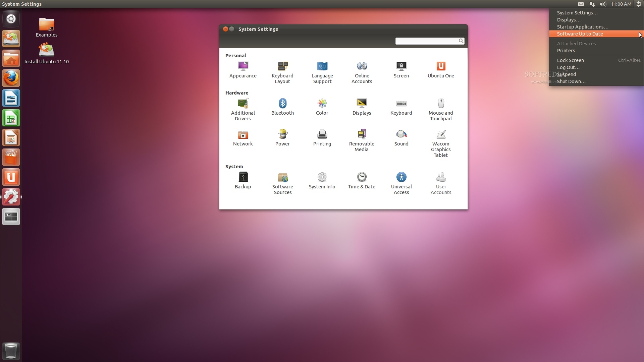Select Software Up to Date menu item
Viewport: 644px width, 362px height.
[x=580, y=34]
